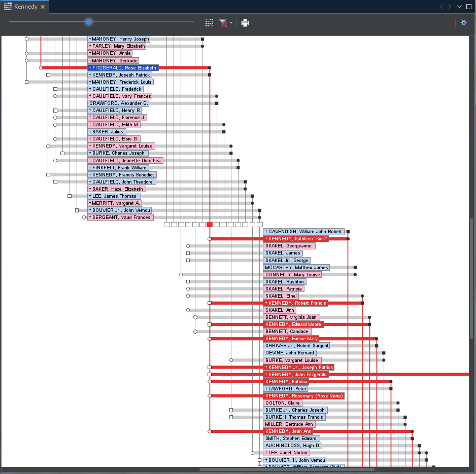Select SKAKEL, Ethel
476x474 pixels.
[281, 296]
